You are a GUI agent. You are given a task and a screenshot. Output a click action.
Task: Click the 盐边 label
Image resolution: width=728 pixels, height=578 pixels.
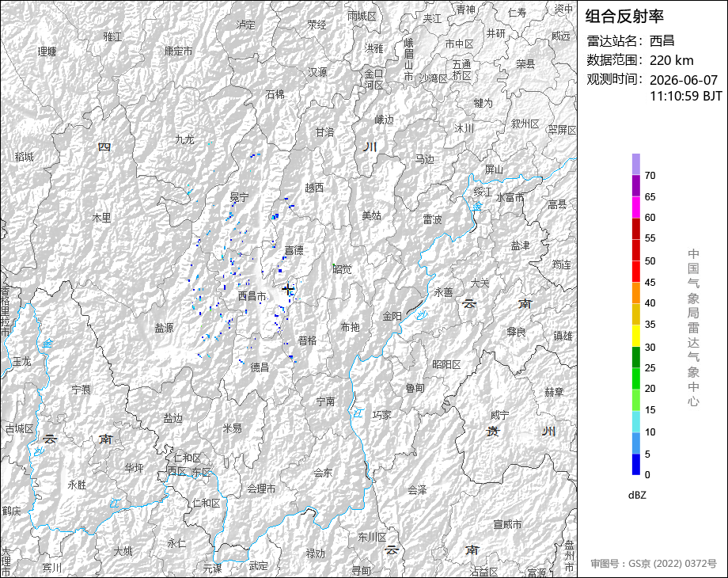pyautogui.click(x=173, y=419)
